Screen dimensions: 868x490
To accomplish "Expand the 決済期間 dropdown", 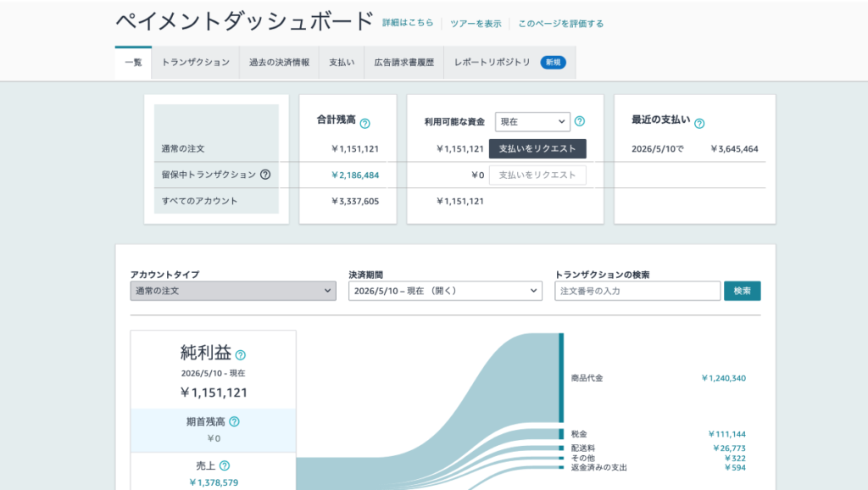I will pos(445,291).
